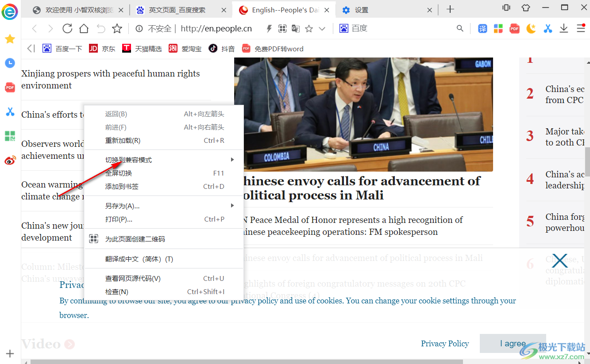Click the vertical page scrollbar thumb
This screenshot has height=364, width=590.
tap(587, 162)
